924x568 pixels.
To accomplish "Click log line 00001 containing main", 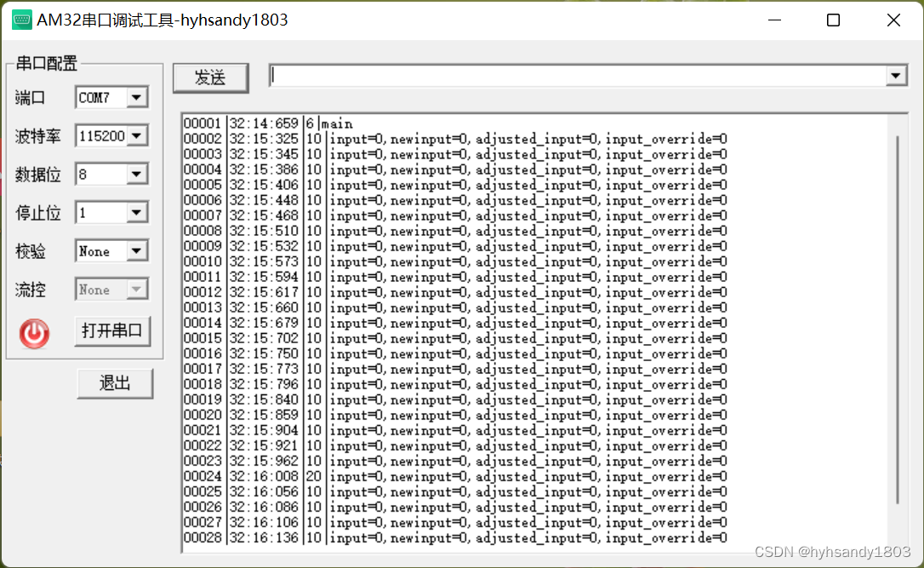I will pyautogui.click(x=268, y=123).
